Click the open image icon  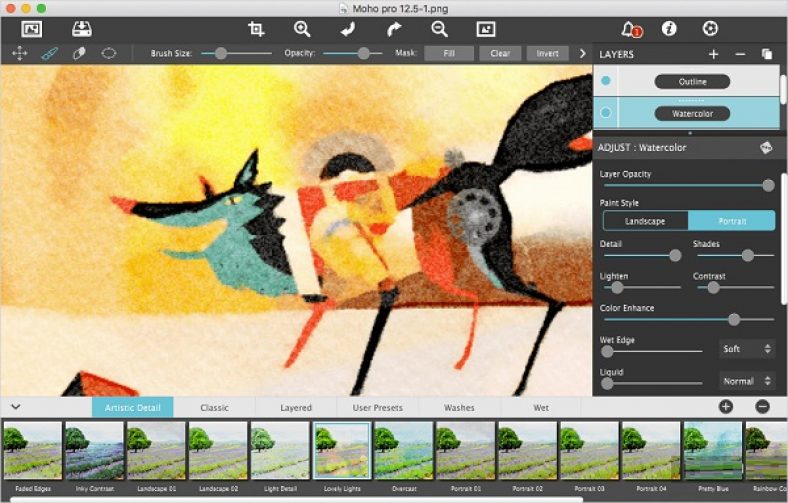(x=32, y=29)
